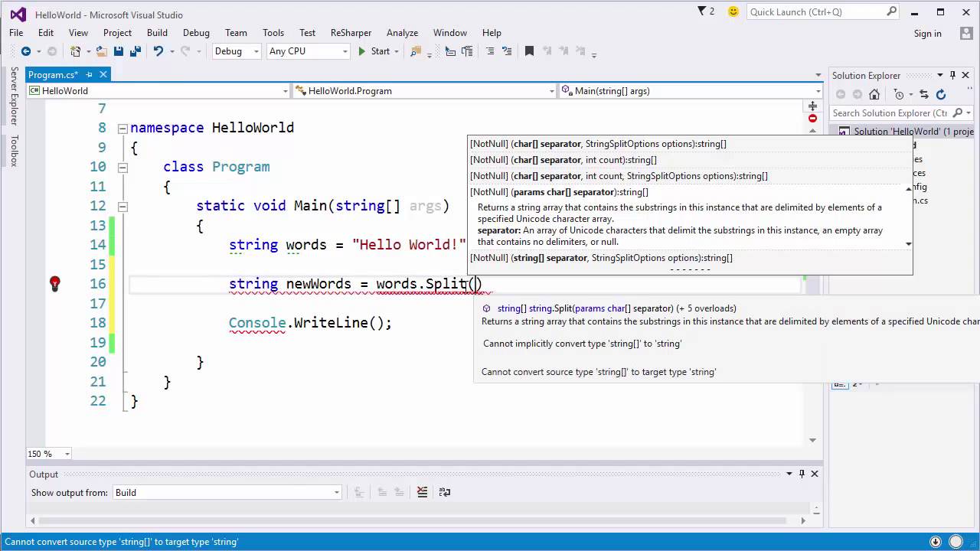This screenshot has width=980, height=551.
Task: Click the Sign in link
Action: click(927, 33)
